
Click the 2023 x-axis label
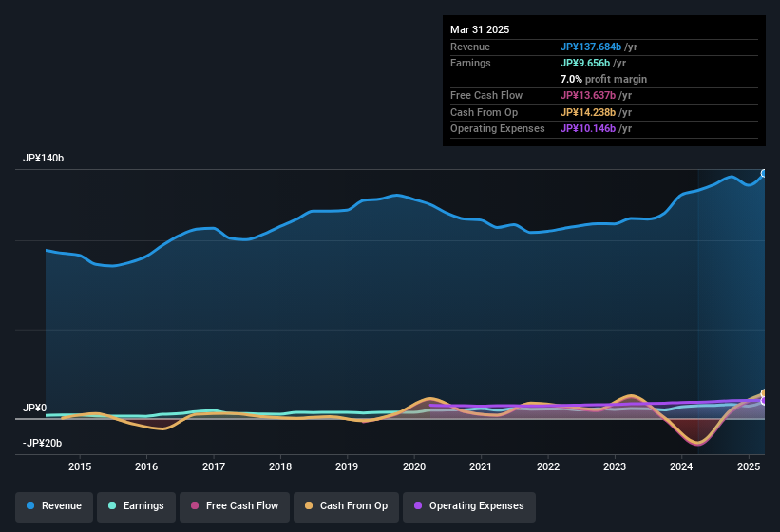pos(615,466)
